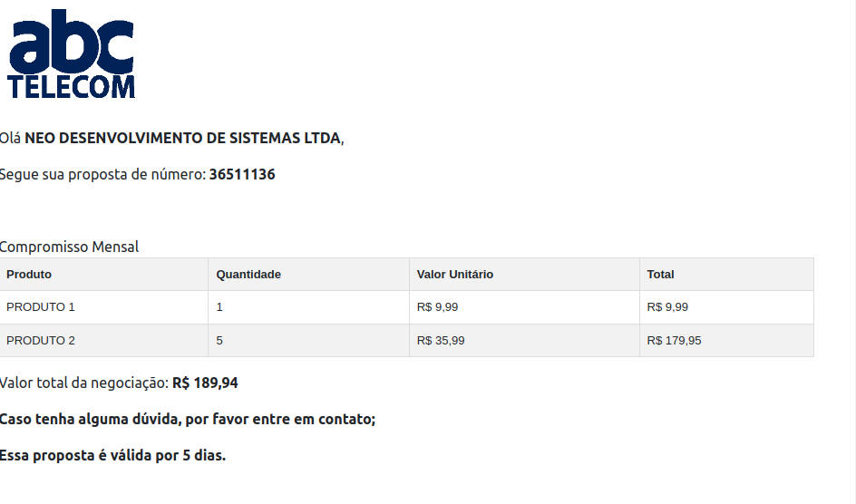Click PRODUTO 1's unit value R$ 9,99

437,307
